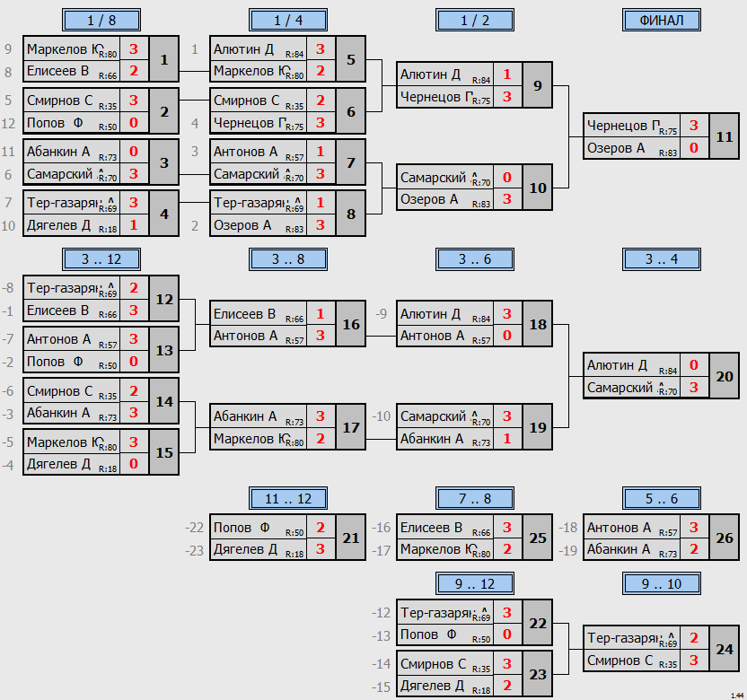Screen dimensions: 747x700
Task: Select the 3 .. 6 bracket header
Action: click(474, 259)
